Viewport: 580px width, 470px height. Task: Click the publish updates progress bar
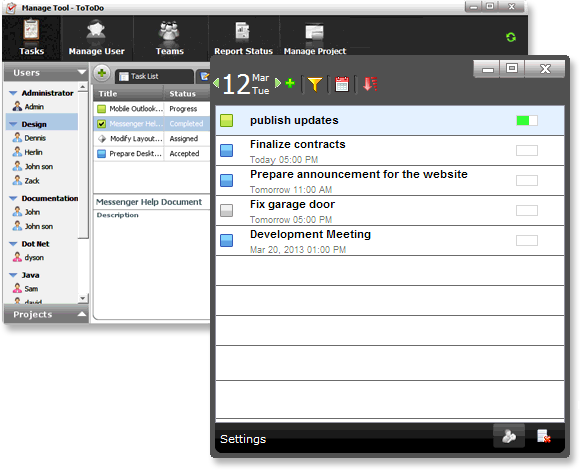(527, 121)
